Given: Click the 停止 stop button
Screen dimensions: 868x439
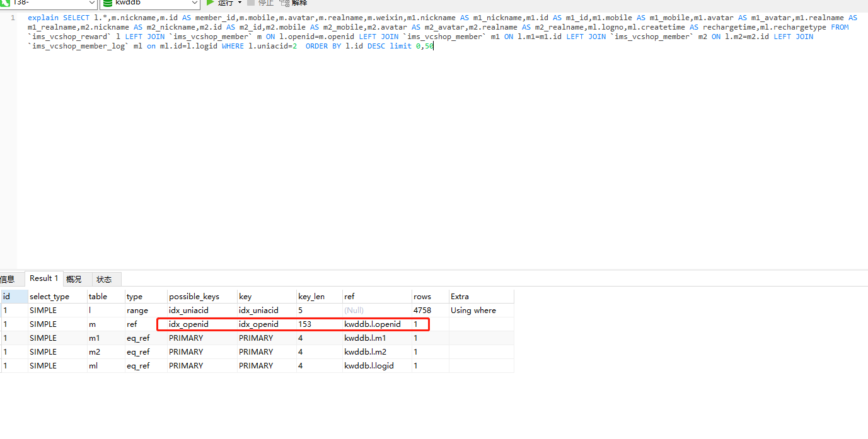Looking at the screenshot, I should point(260,3).
